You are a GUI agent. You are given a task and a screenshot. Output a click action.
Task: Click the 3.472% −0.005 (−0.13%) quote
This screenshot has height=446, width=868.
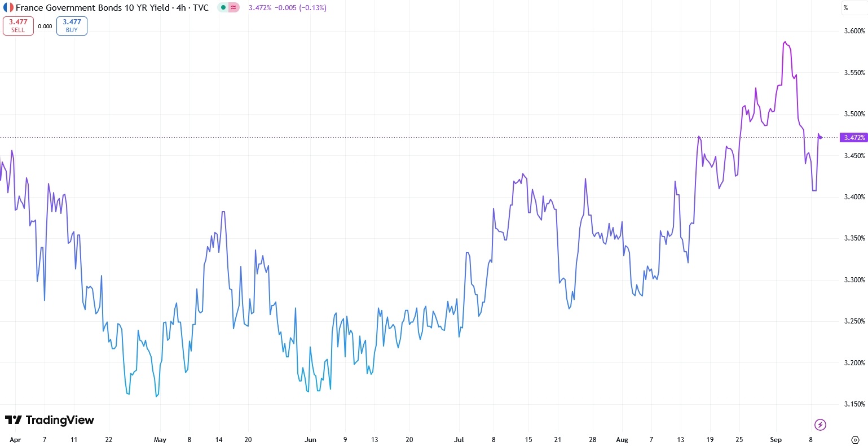[288, 8]
